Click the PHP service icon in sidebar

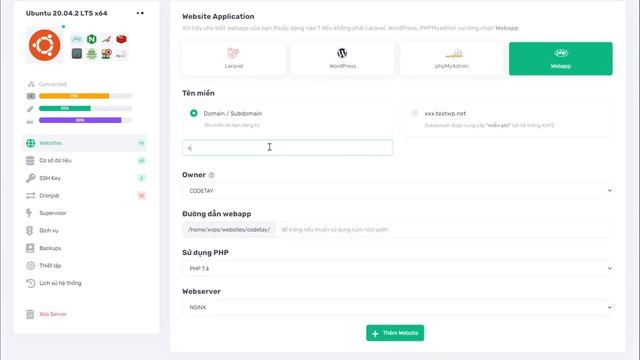(x=77, y=39)
